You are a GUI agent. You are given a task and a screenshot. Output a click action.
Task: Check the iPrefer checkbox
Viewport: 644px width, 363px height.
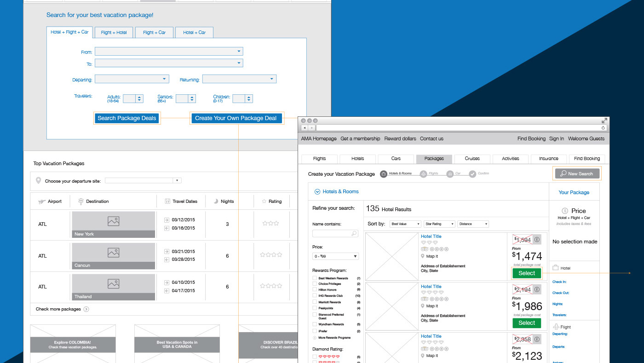(x=315, y=331)
